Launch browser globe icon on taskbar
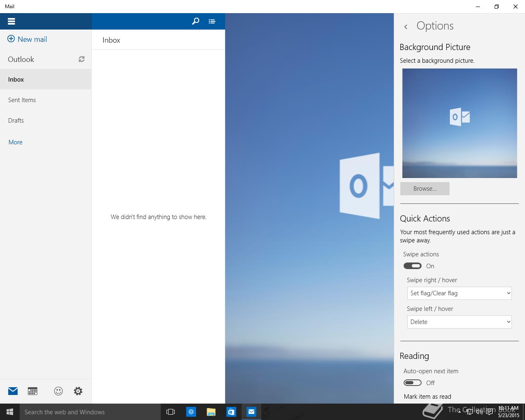The image size is (525, 420). (191, 412)
